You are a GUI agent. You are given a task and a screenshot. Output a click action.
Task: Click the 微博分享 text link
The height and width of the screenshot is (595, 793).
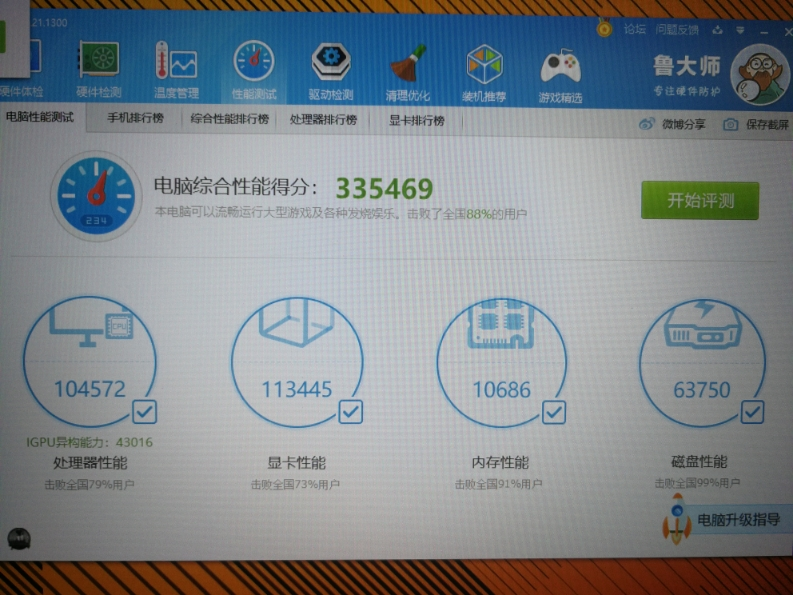(x=683, y=124)
